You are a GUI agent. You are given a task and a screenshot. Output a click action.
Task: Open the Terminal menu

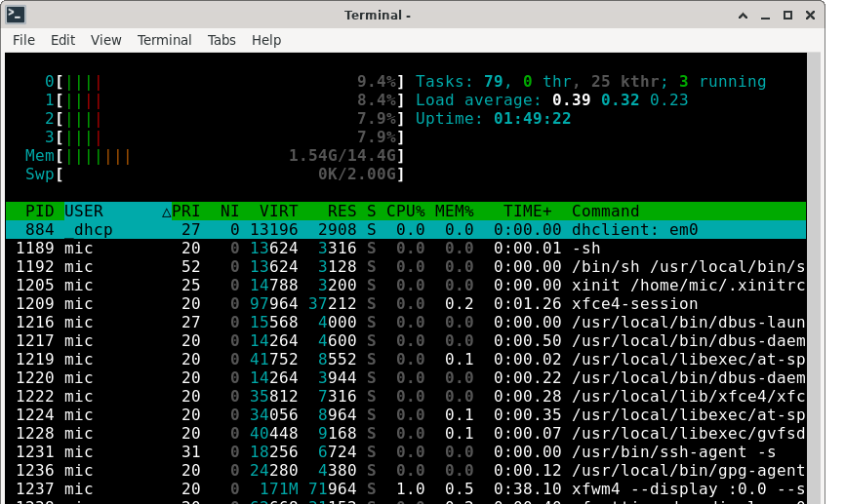[164, 40]
